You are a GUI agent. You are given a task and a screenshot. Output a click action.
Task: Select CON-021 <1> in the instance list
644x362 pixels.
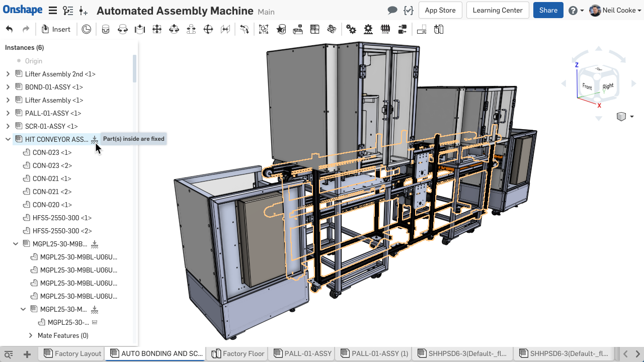tap(52, 178)
